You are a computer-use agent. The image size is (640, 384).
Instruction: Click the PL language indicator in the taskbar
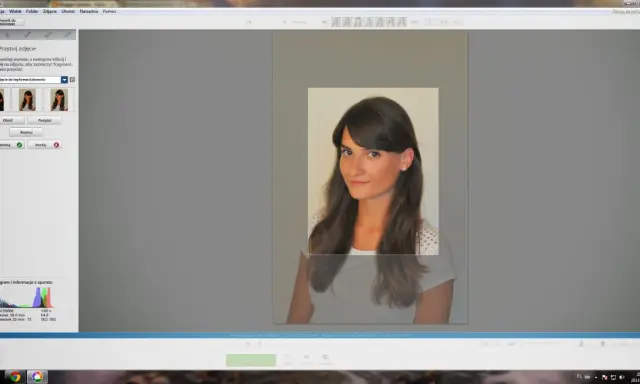click(579, 376)
